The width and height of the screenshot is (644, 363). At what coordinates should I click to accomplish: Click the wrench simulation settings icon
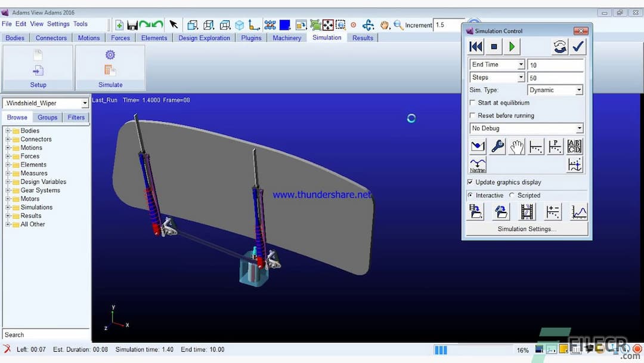click(x=496, y=146)
